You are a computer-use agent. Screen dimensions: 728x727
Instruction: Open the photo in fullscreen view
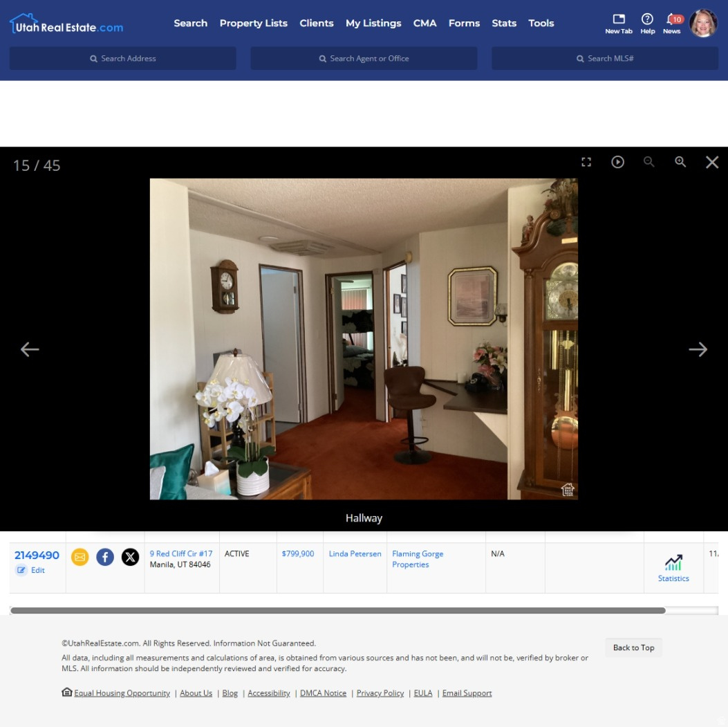586,162
